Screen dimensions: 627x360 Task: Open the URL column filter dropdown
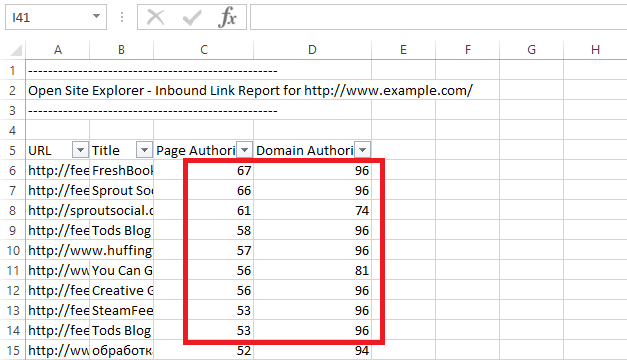[x=80, y=150]
